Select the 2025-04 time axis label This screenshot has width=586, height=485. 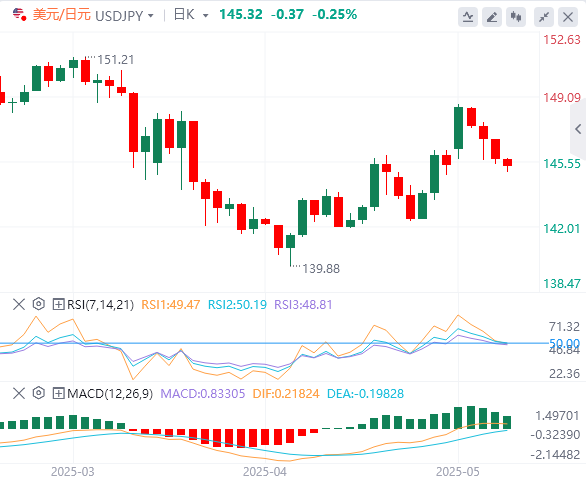click(x=265, y=472)
